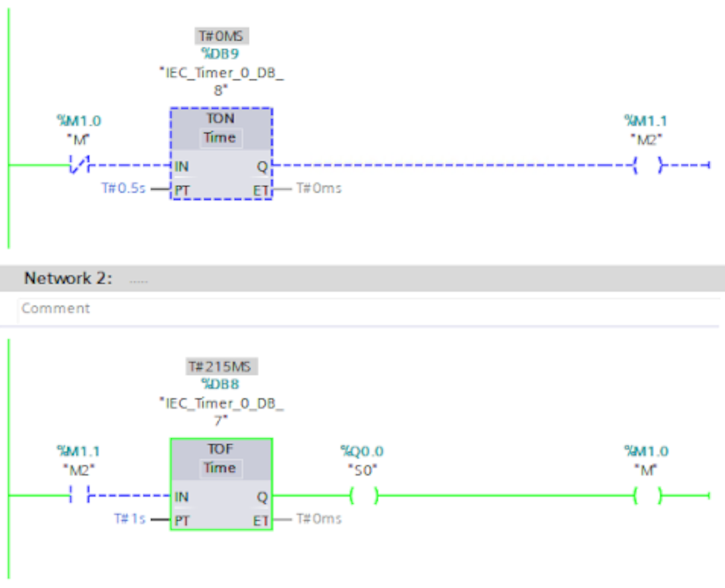
Task: Click the TOF elapsed time T#0ms output
Action: click(318, 519)
